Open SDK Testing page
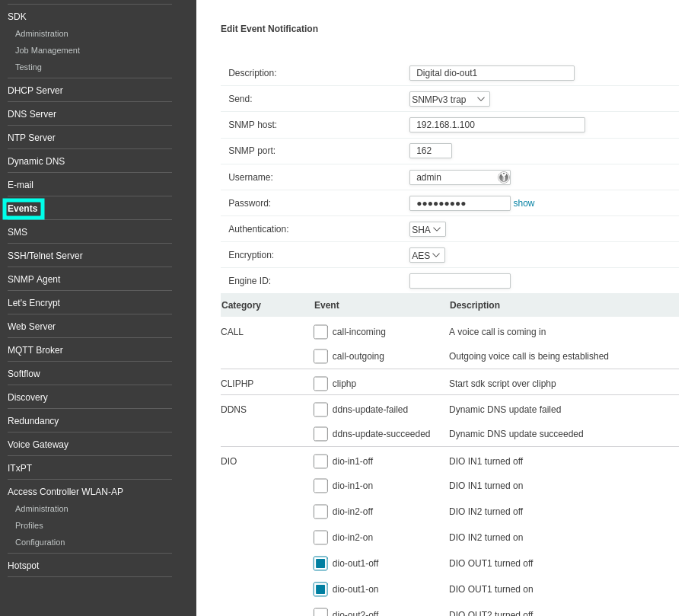This screenshot has width=688, height=616. 28,67
